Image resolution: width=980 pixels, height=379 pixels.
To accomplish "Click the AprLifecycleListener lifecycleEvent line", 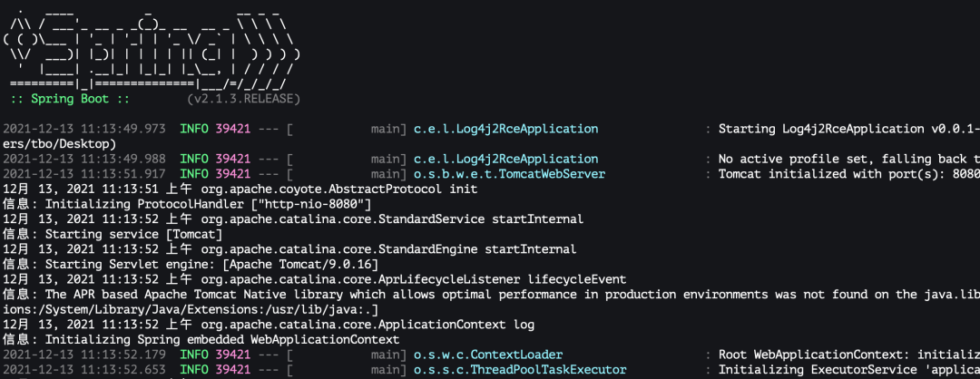I will [314, 278].
